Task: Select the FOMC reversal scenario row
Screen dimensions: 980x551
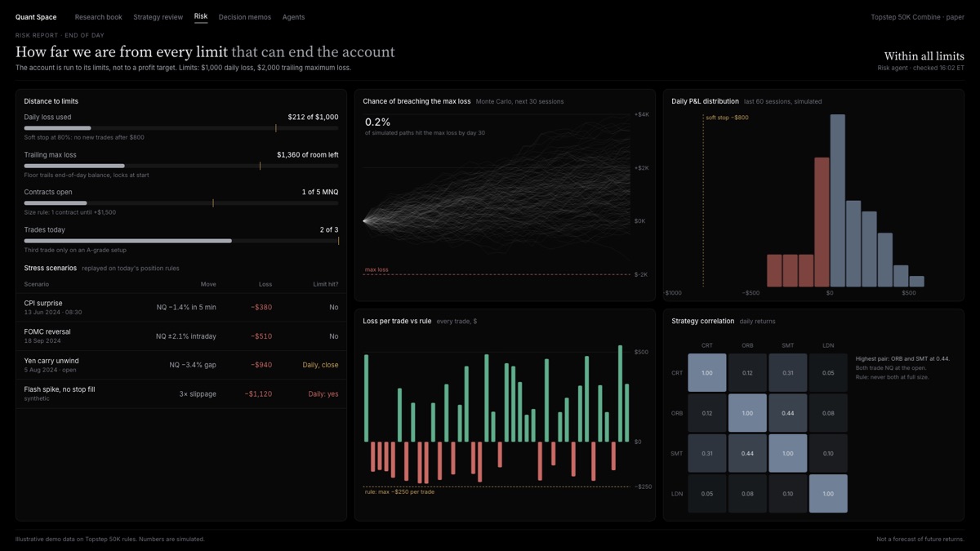Action: pos(181,336)
